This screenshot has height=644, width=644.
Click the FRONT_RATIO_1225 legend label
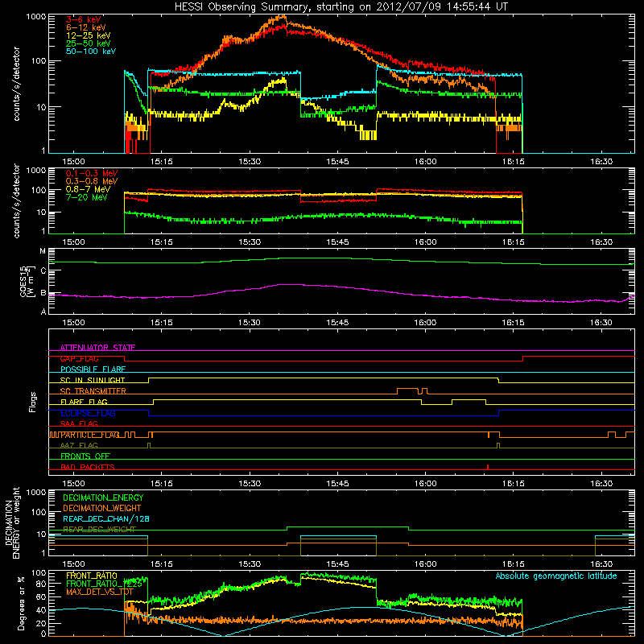105,584
